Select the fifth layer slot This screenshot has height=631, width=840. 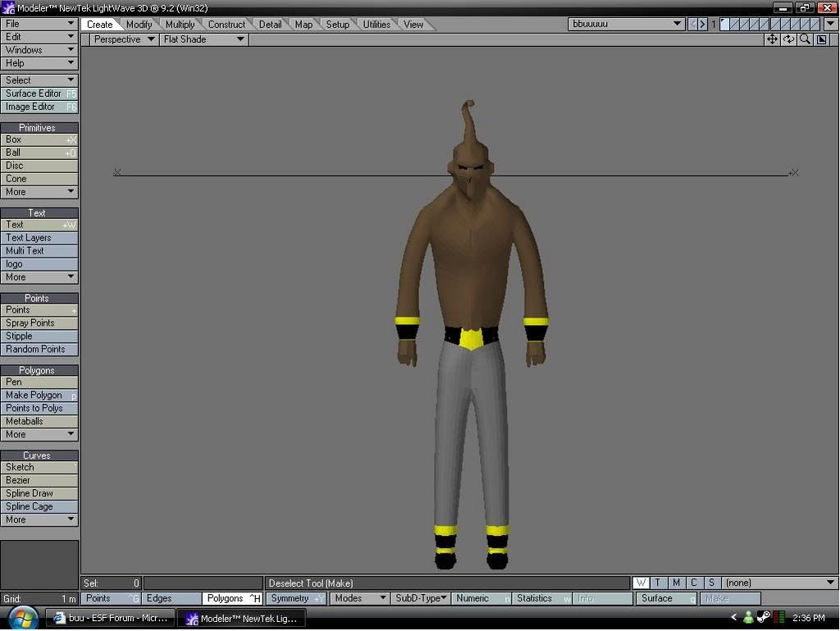(x=764, y=24)
